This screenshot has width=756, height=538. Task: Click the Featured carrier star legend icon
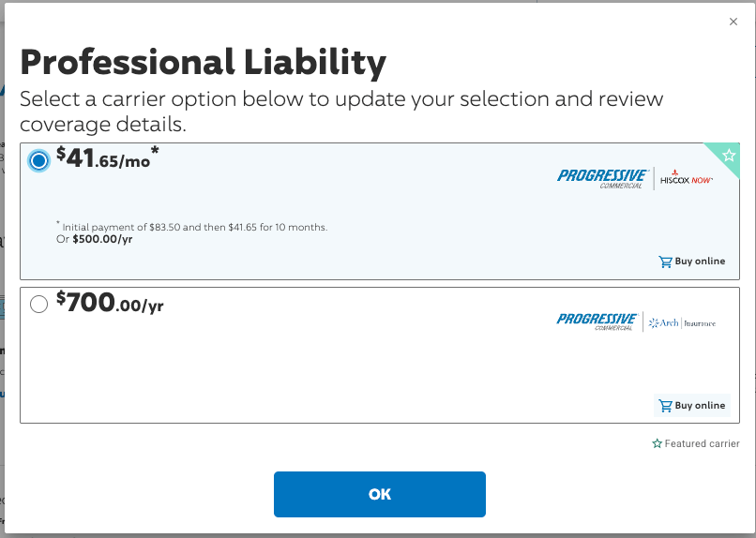pyautogui.click(x=657, y=443)
